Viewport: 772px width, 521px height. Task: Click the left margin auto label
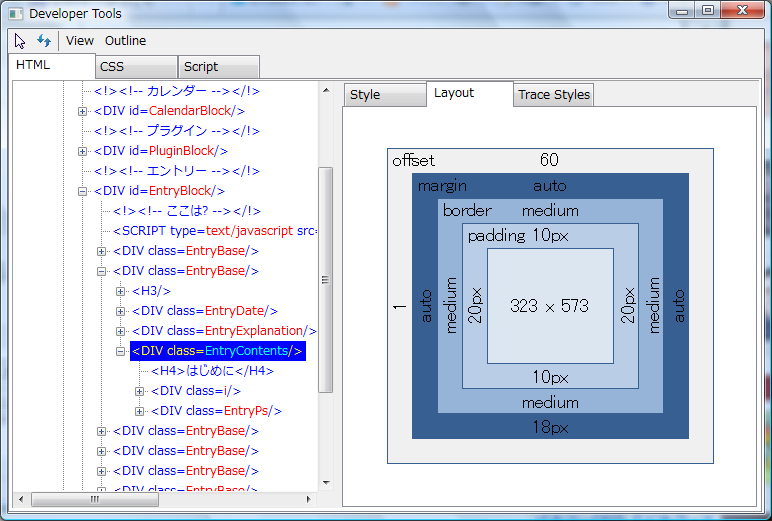[x=426, y=306]
